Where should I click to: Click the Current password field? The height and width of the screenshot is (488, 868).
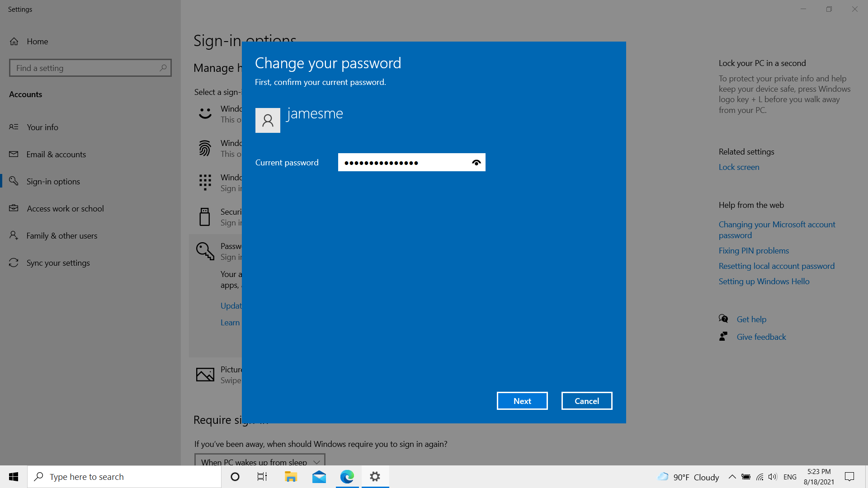click(x=402, y=163)
